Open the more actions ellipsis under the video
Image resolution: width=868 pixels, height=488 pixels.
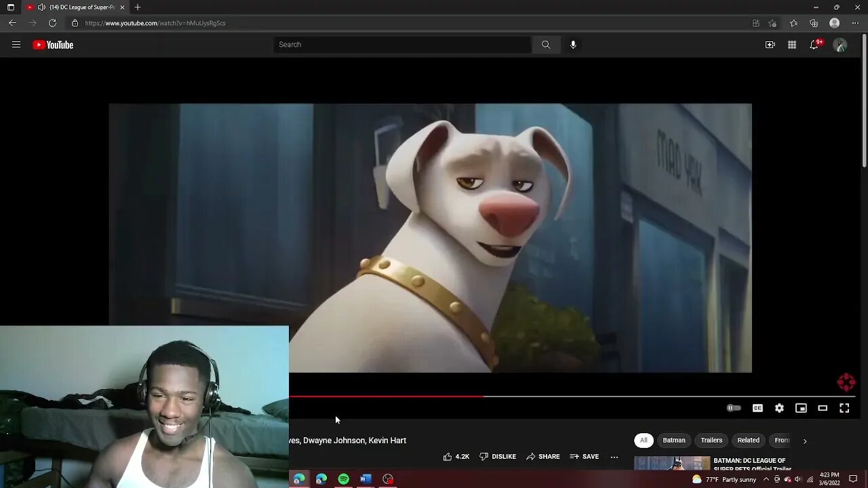[x=614, y=457]
